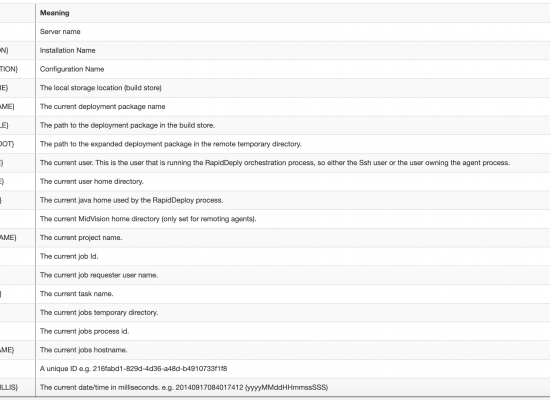
Task: Click the local storage location description
Action: tap(101, 88)
